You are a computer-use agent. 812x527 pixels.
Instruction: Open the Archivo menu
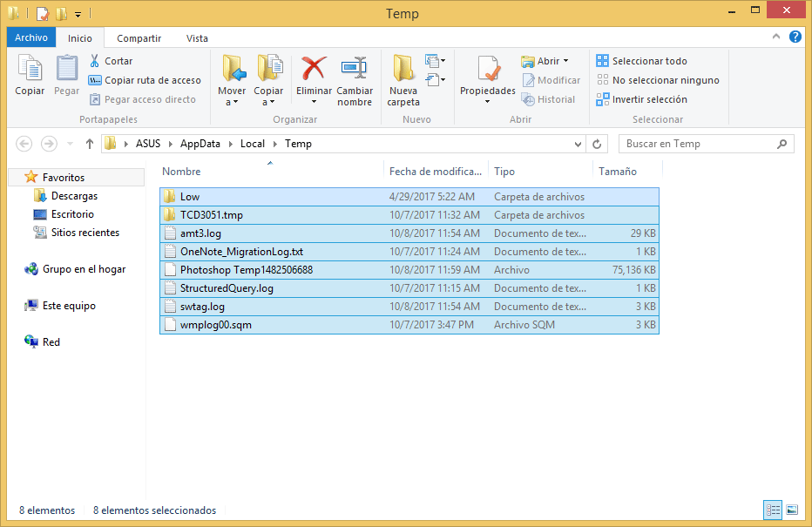(30, 38)
